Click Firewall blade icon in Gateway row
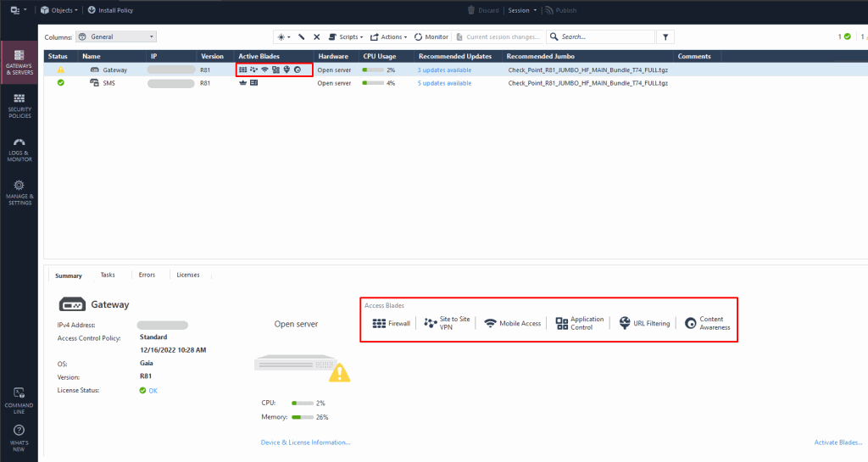The image size is (868, 462). (x=242, y=70)
